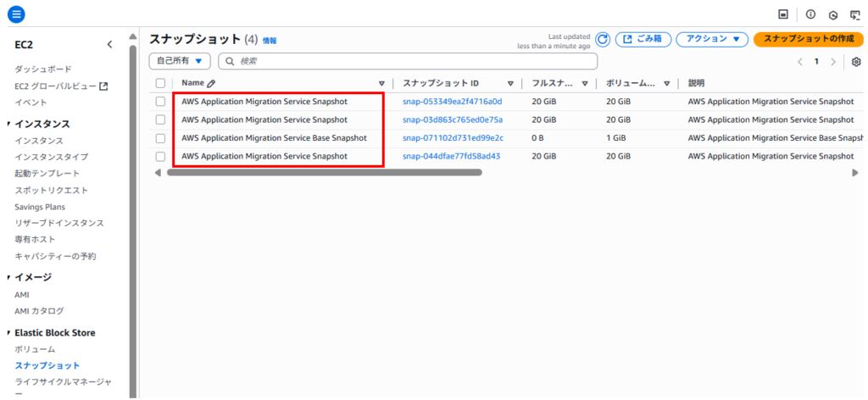The image size is (868, 400).
Task: Open ボリューム in the sidebar
Action: (x=35, y=349)
